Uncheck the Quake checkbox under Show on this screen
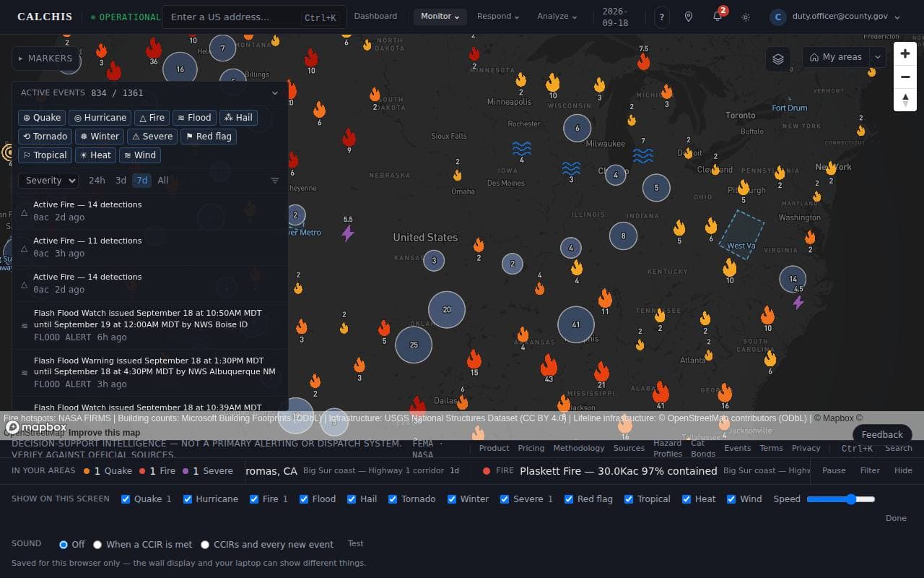 tap(126, 499)
